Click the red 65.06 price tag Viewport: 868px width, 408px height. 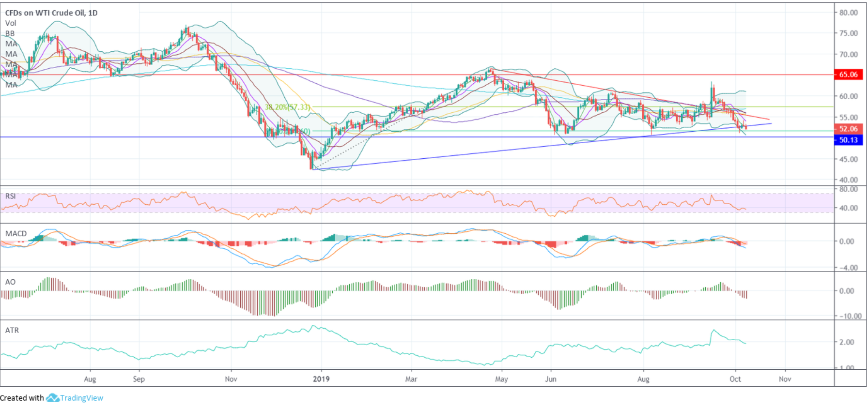pyautogui.click(x=848, y=75)
